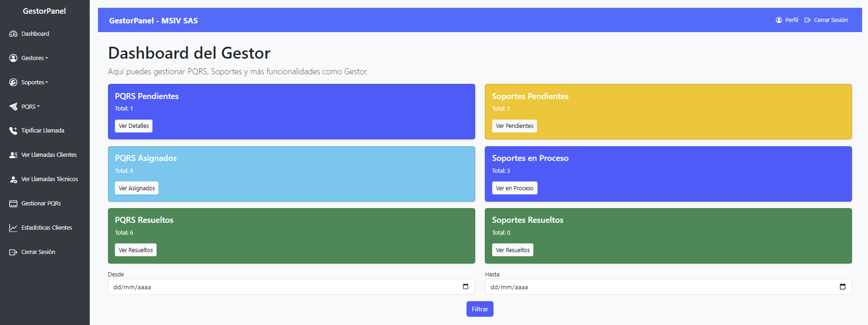Expand the Gestores dropdown menu
Screen dimensions: 868x325
click(x=34, y=58)
